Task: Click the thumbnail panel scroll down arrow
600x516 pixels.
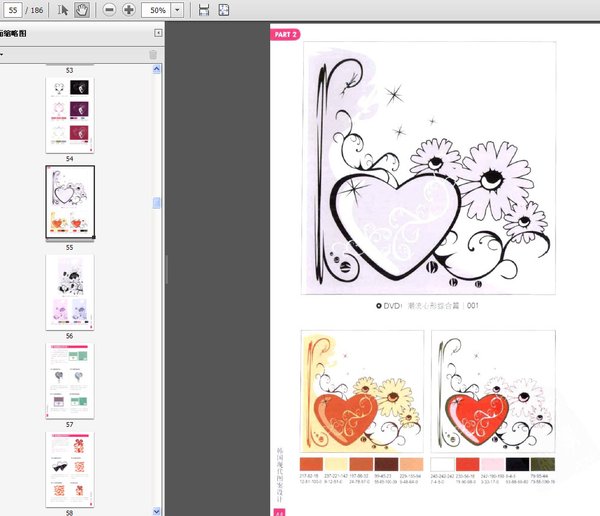Action: [157, 511]
